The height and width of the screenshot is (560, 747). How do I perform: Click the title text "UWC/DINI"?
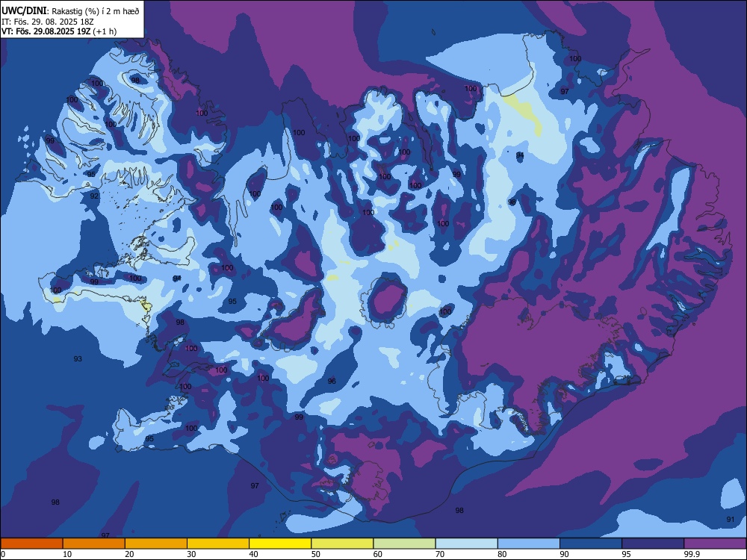point(24,11)
